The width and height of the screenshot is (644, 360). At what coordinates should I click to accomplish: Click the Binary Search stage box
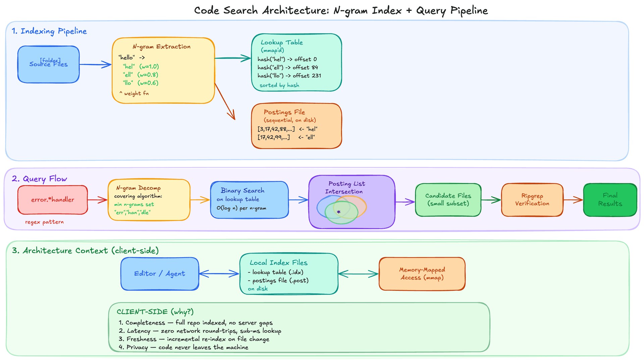point(249,199)
